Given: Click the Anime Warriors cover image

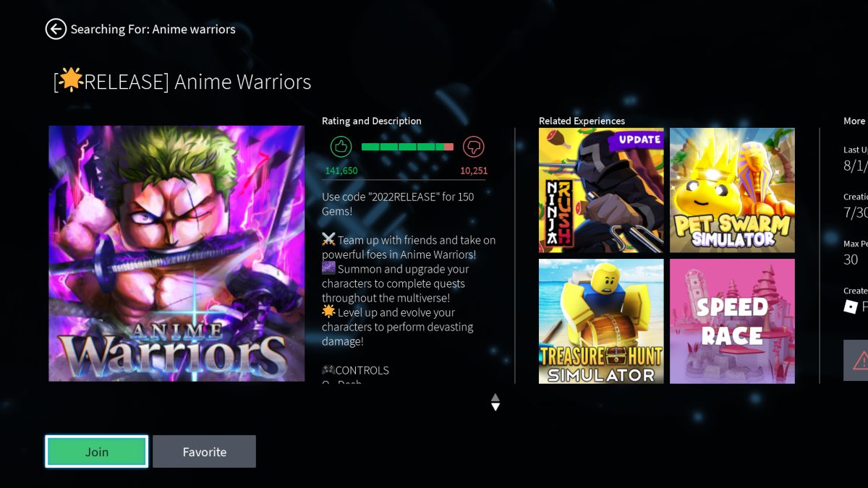Looking at the screenshot, I should coord(176,254).
